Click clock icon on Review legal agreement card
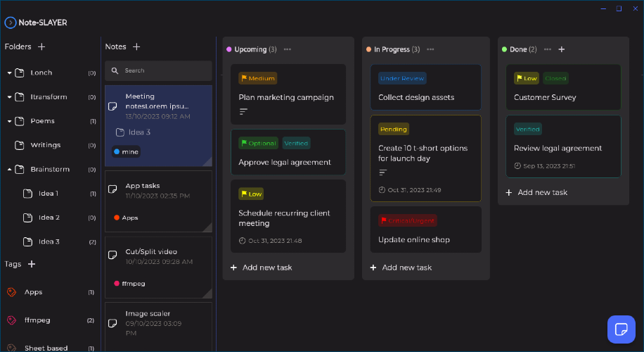 point(517,165)
